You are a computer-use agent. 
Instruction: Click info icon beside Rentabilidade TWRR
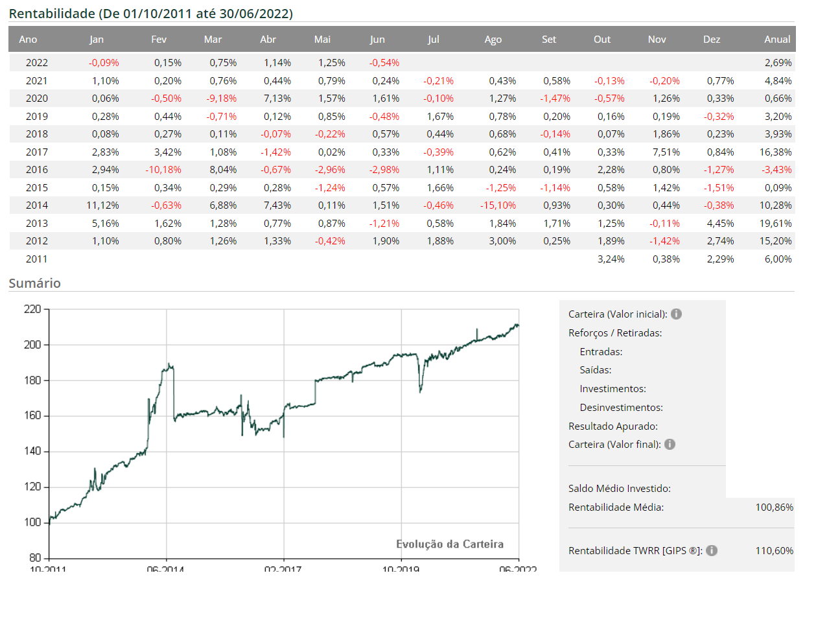tap(712, 550)
